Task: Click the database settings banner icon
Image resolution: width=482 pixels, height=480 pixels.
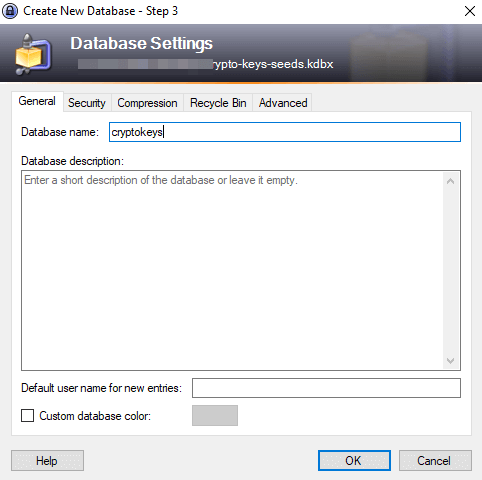Action: [x=33, y=54]
